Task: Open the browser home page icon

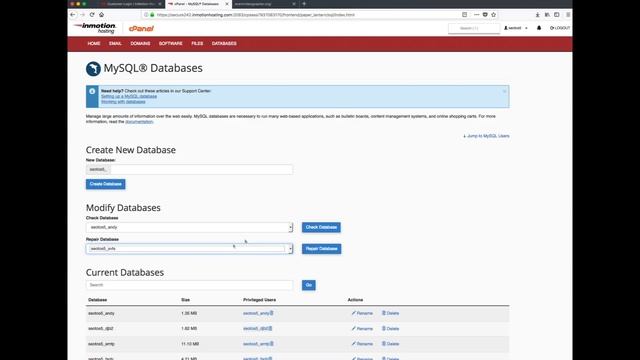Action: [x=102, y=15]
